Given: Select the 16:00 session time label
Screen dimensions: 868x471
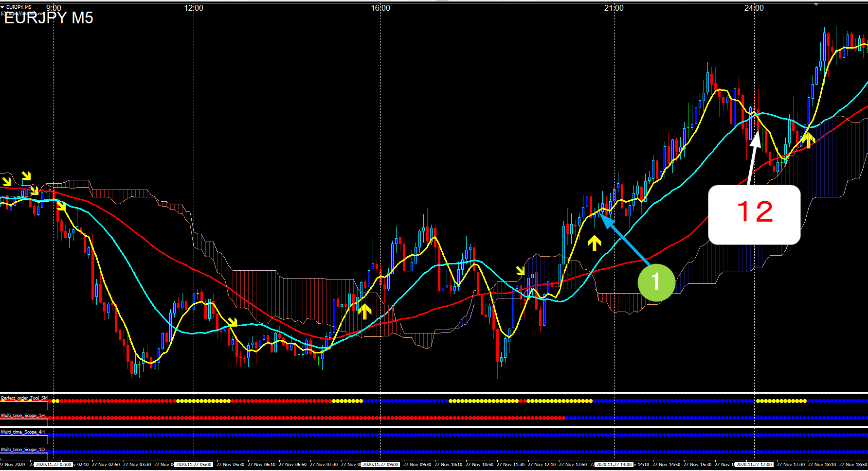Looking at the screenshot, I should (x=380, y=8).
